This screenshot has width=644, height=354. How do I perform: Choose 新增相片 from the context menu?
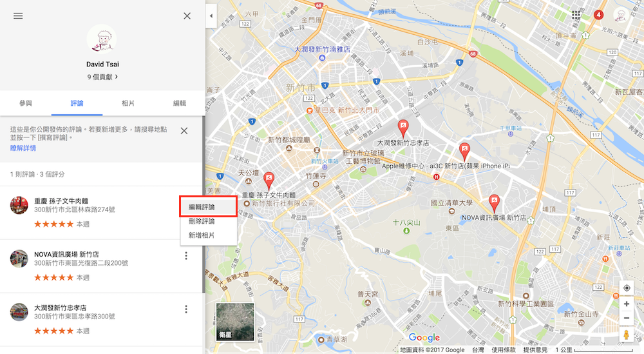pyautogui.click(x=208, y=235)
